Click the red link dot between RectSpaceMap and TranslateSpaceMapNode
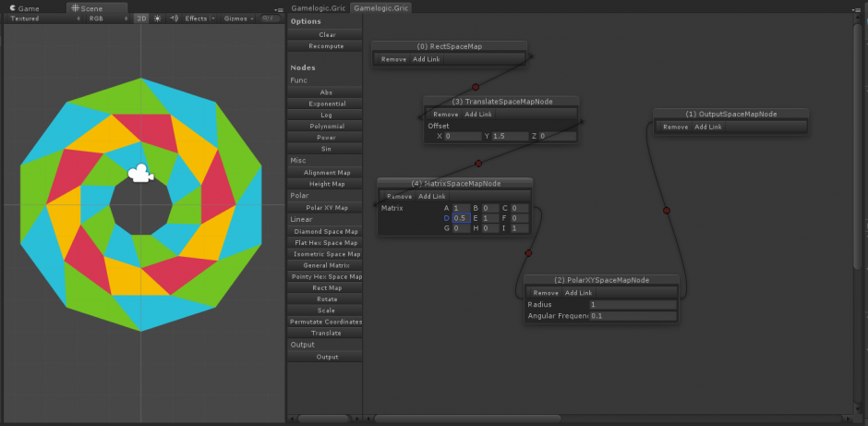868x426 pixels. point(475,87)
